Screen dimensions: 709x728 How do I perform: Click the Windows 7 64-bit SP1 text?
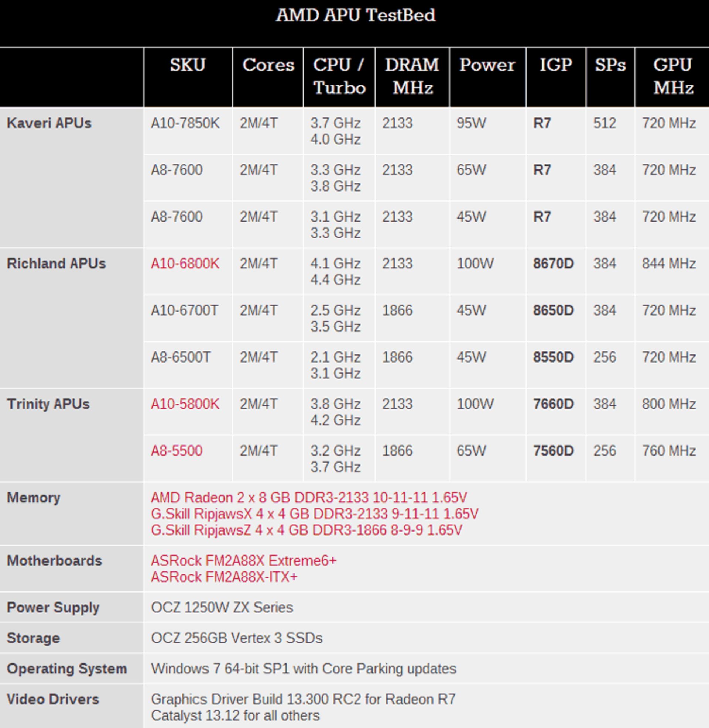[x=303, y=669]
